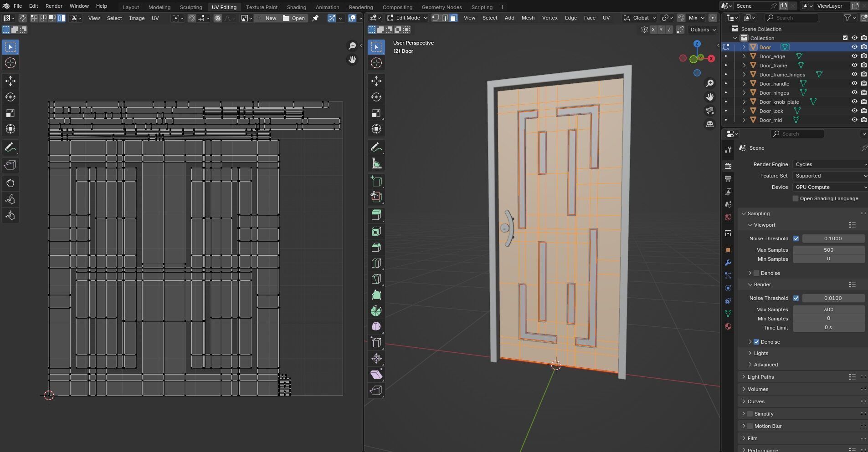Select the Rip Region tool in 3D viewport
This screenshot has width=868, height=452.
[376, 391]
